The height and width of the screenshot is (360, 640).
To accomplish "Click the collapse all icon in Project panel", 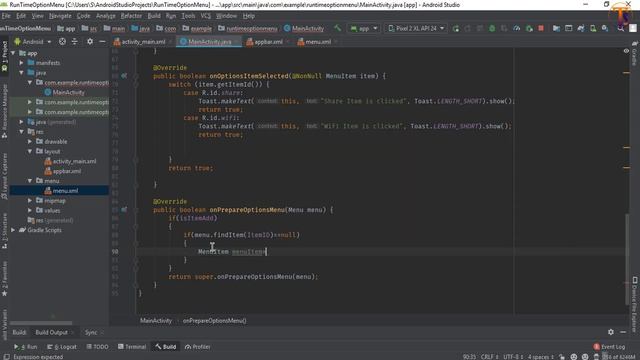I will (x=74, y=42).
